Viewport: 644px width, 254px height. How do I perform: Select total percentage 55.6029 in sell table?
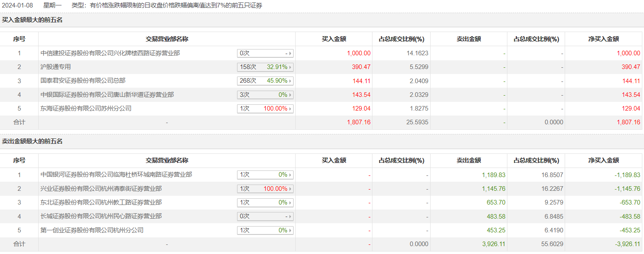[551, 244]
